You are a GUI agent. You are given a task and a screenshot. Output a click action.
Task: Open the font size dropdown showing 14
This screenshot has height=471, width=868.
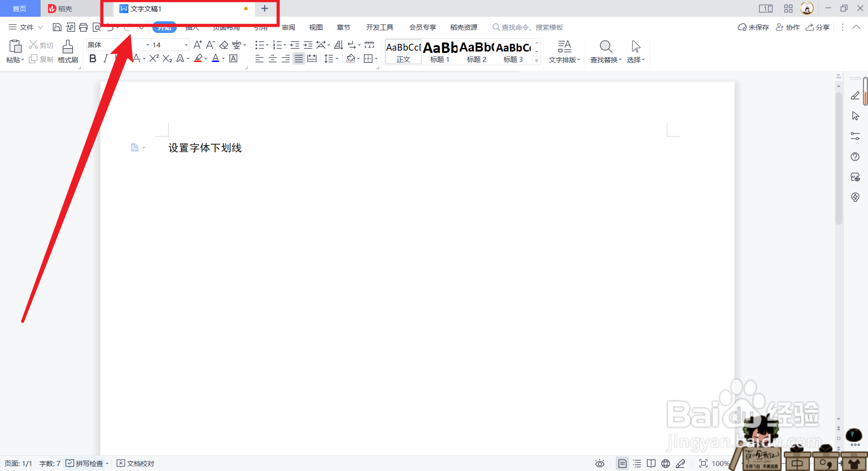186,45
